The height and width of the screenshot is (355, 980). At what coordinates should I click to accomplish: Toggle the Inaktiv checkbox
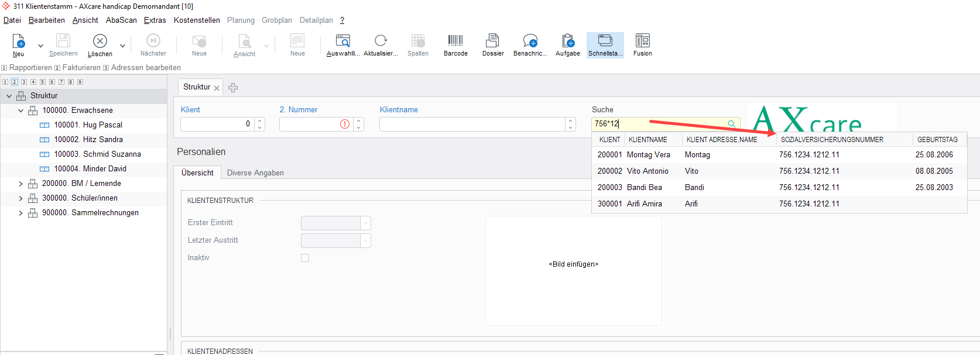[x=305, y=258]
